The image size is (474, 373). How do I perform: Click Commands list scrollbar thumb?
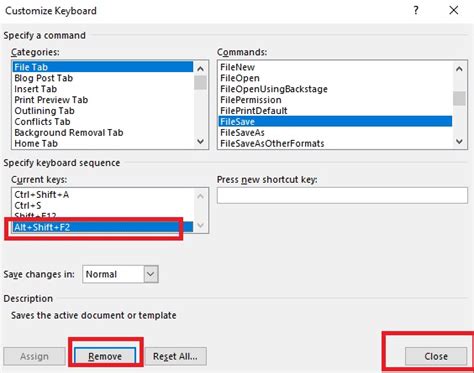(x=459, y=98)
